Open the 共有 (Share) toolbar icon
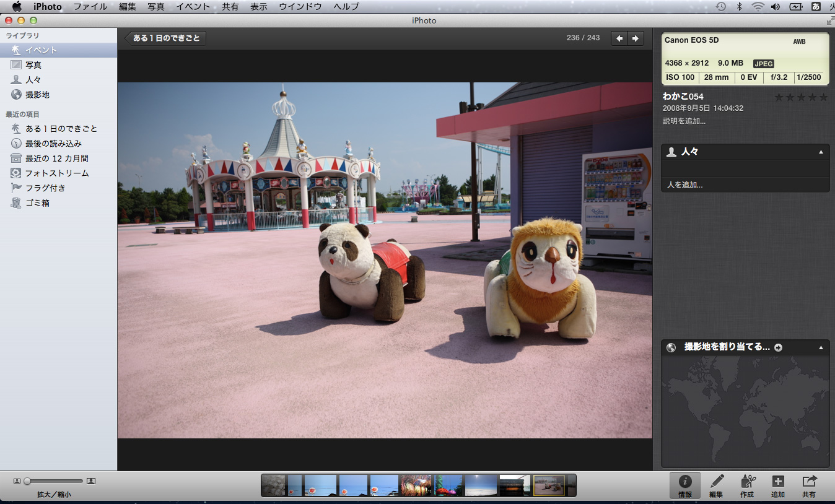Screen dimensions: 835x504 (x=809, y=485)
